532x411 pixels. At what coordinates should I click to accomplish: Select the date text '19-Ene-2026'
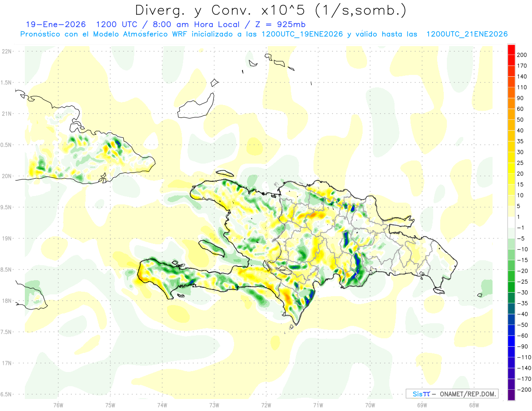(x=55, y=24)
